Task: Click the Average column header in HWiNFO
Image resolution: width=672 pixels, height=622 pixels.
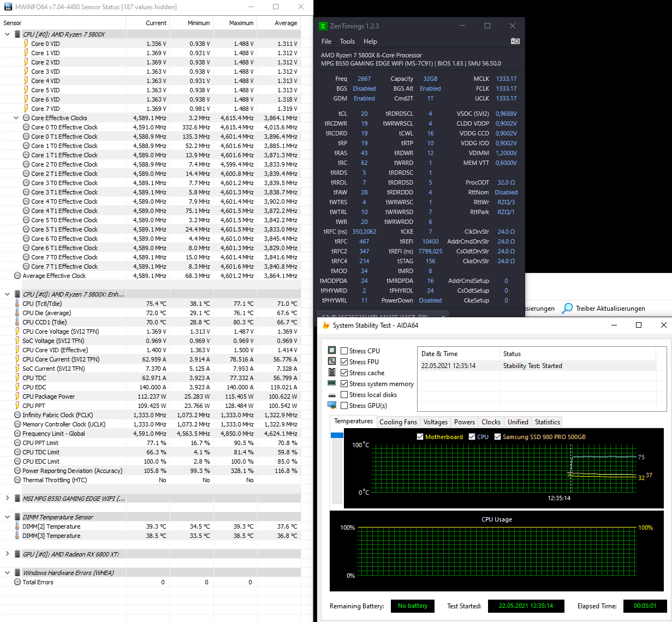Action: pos(278,23)
